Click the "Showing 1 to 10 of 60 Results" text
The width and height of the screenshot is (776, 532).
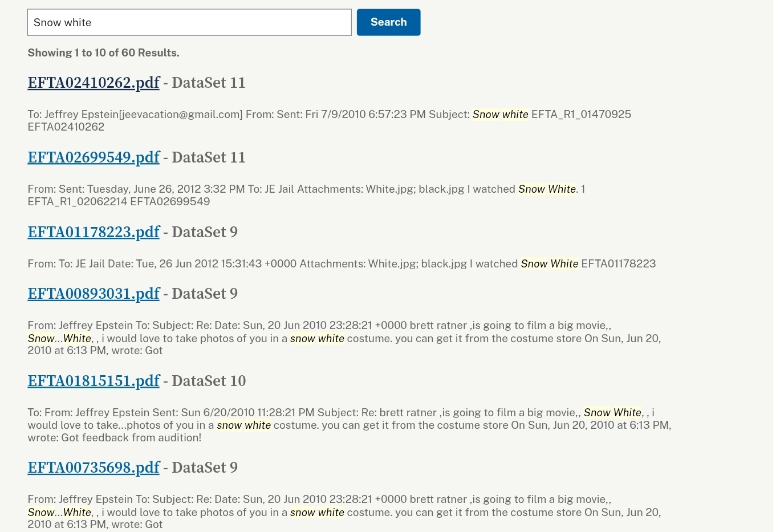pyautogui.click(x=103, y=52)
